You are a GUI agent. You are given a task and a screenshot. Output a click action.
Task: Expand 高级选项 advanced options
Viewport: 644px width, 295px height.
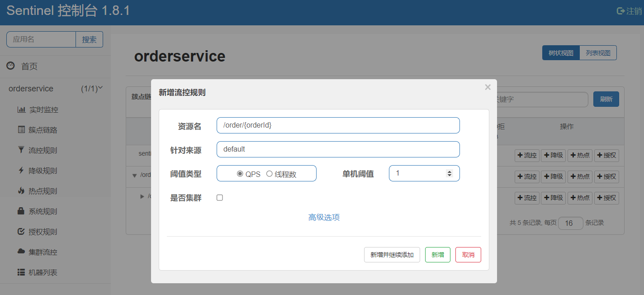[324, 217]
